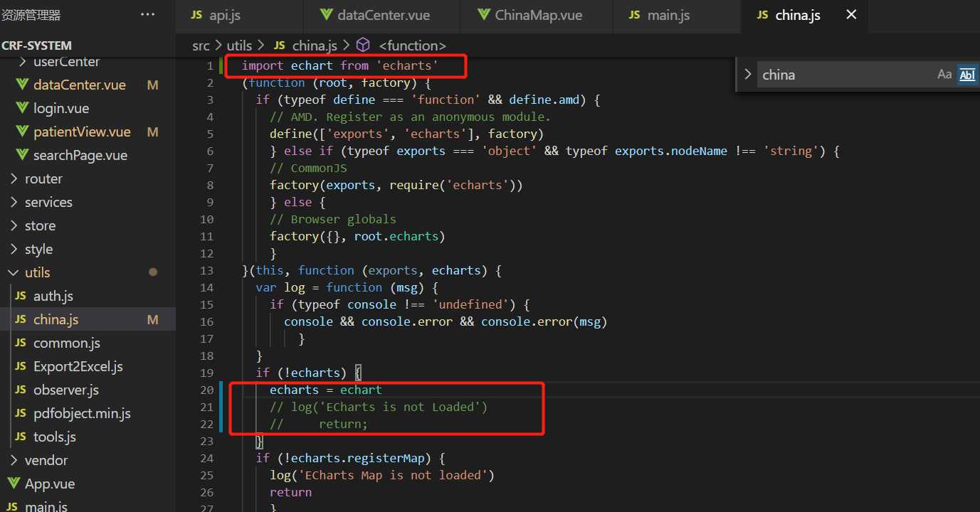Viewport: 980px width, 512px height.
Task: Expand the services folder
Action: point(14,203)
